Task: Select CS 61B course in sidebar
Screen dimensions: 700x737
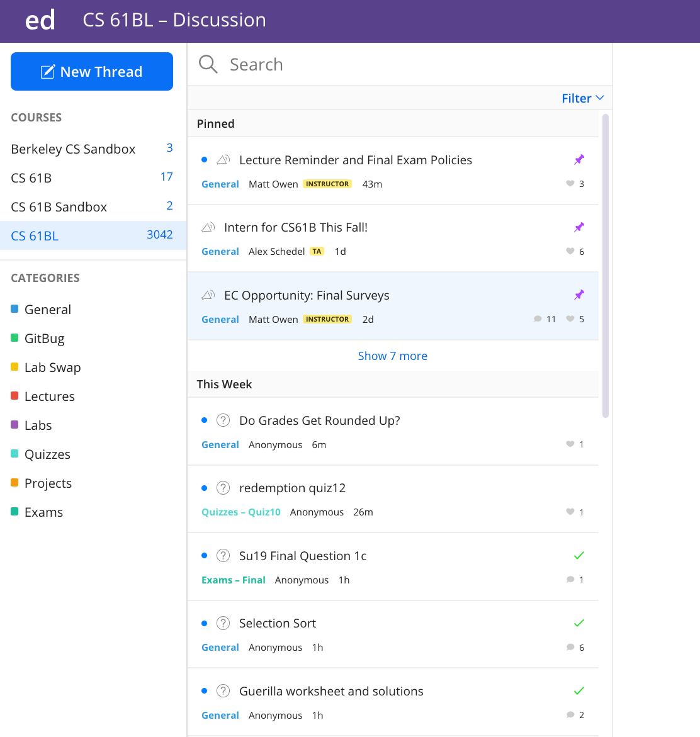Action: pos(31,178)
